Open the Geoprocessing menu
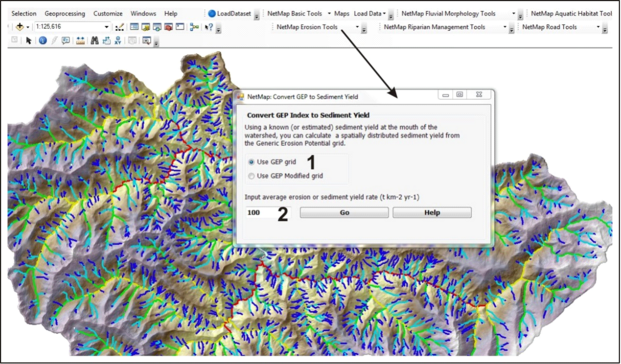This screenshot has width=621, height=364. pos(65,13)
